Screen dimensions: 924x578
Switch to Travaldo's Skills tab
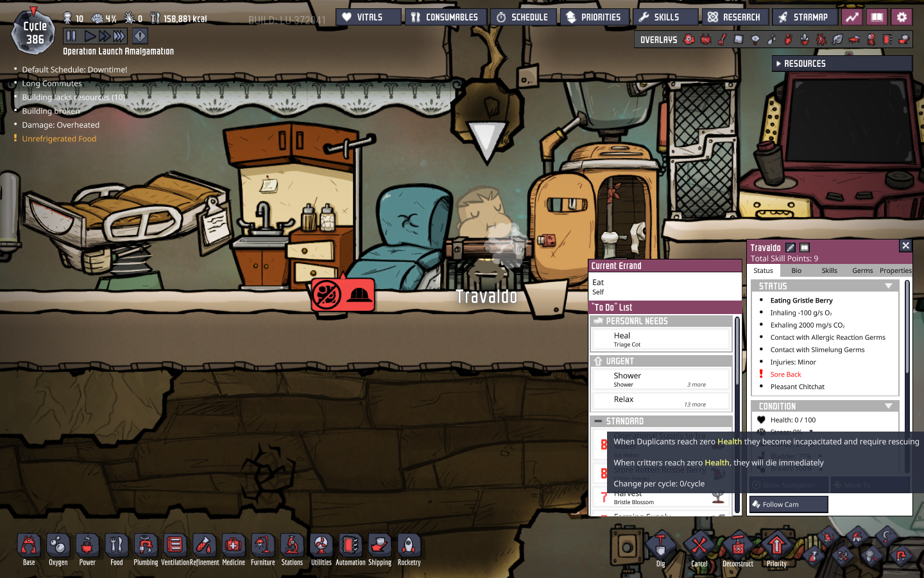point(829,270)
